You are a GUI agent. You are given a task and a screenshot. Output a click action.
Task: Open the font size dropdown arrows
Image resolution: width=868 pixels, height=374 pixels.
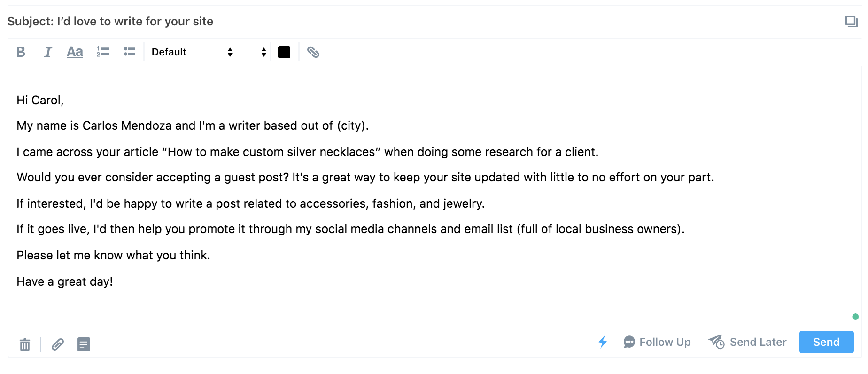pos(263,52)
